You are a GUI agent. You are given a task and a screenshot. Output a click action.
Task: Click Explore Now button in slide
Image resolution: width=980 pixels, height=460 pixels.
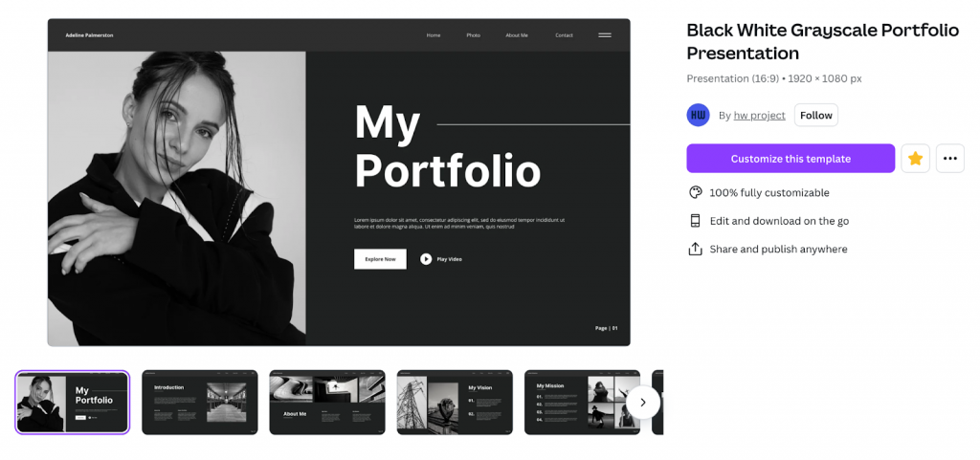[380, 259]
